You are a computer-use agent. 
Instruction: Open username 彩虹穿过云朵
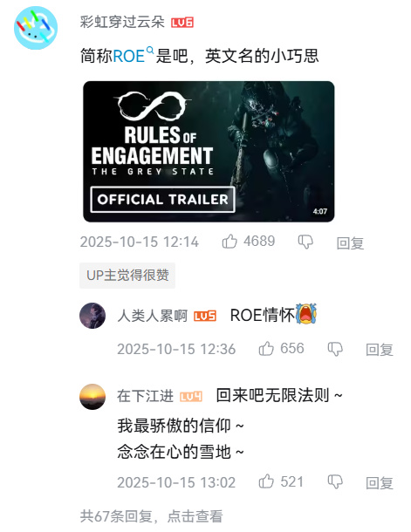(122, 23)
